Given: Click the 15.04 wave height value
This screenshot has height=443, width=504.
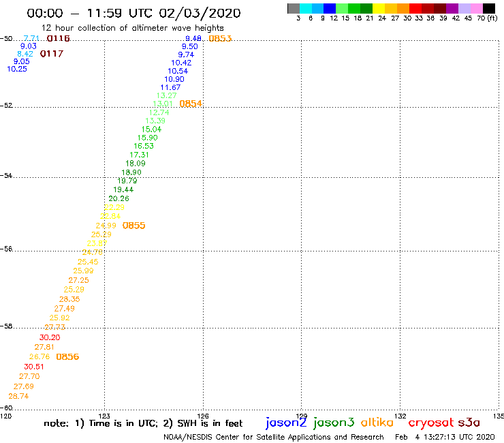Looking at the screenshot, I should [151, 129].
